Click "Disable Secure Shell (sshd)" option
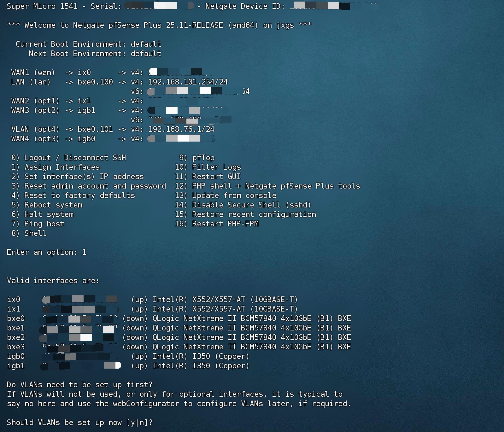Screen dimensions: 504x432 click(251, 205)
